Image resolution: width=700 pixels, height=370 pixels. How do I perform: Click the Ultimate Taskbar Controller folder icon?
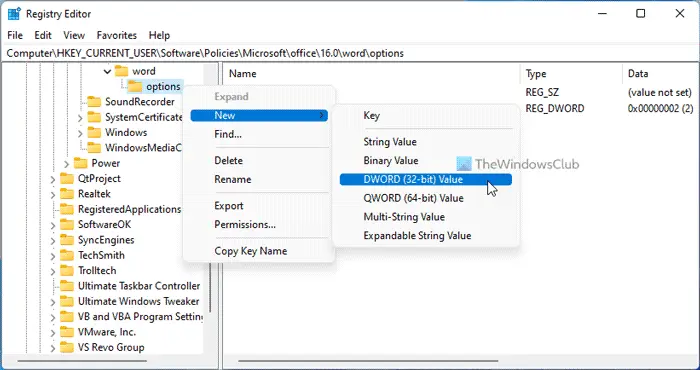tap(67, 286)
